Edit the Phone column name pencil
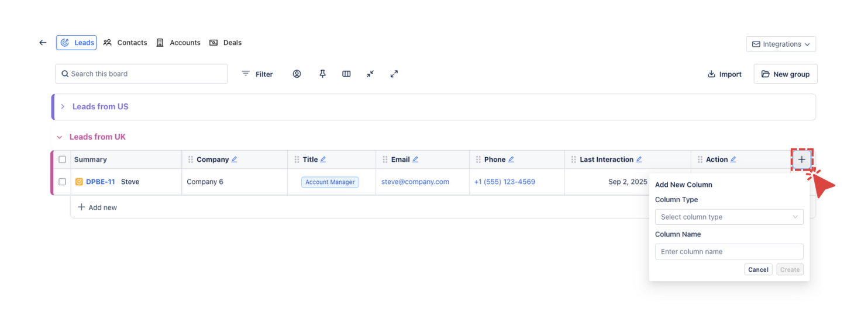The height and width of the screenshot is (326, 868). coord(511,159)
